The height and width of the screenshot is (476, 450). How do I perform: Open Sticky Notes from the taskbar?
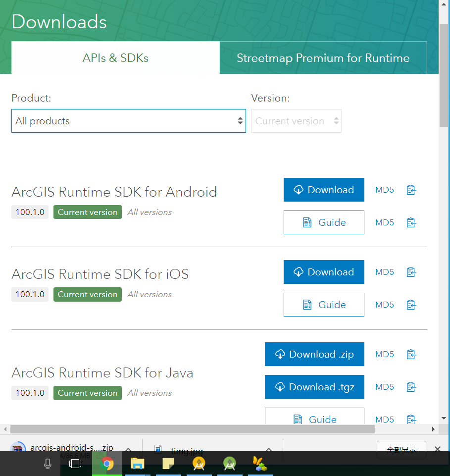(x=168, y=464)
